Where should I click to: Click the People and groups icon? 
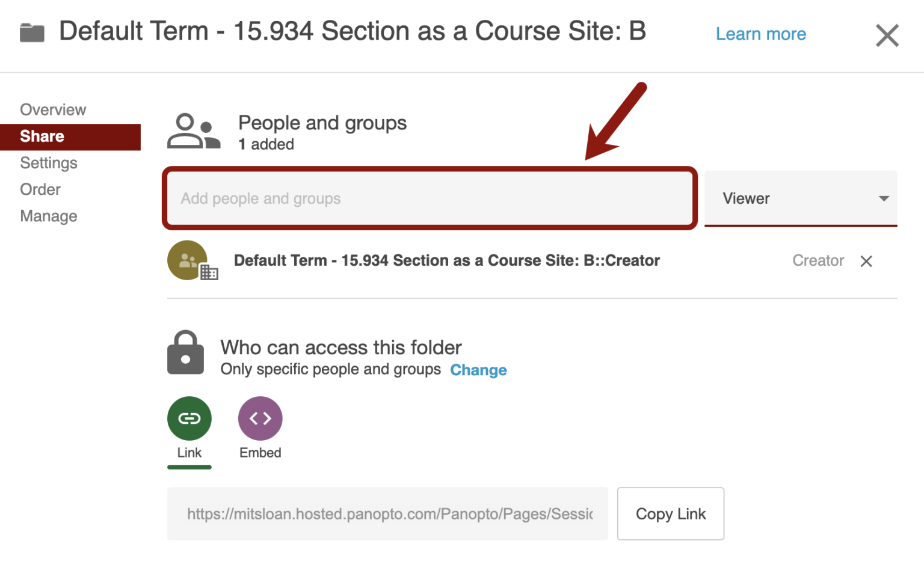pyautogui.click(x=194, y=130)
